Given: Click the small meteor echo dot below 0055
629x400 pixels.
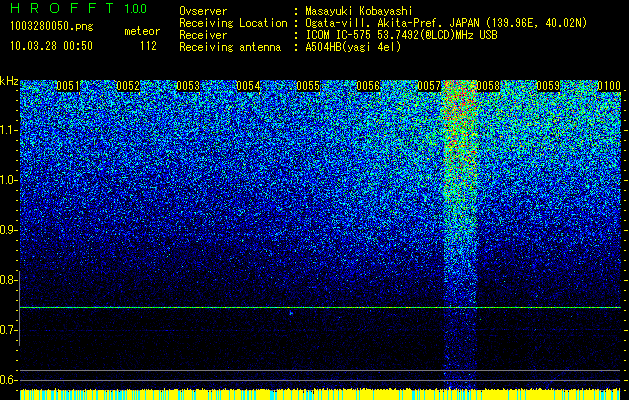Looking at the screenshot, I should click(x=291, y=313).
